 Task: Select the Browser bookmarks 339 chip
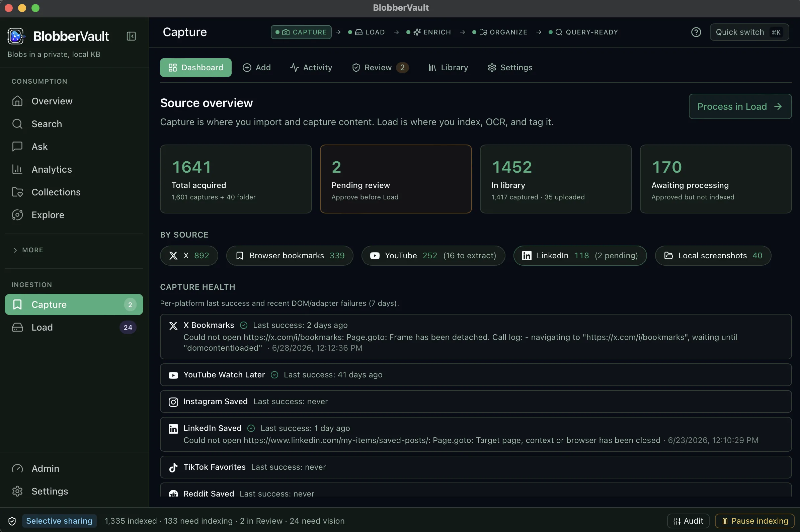coord(290,256)
